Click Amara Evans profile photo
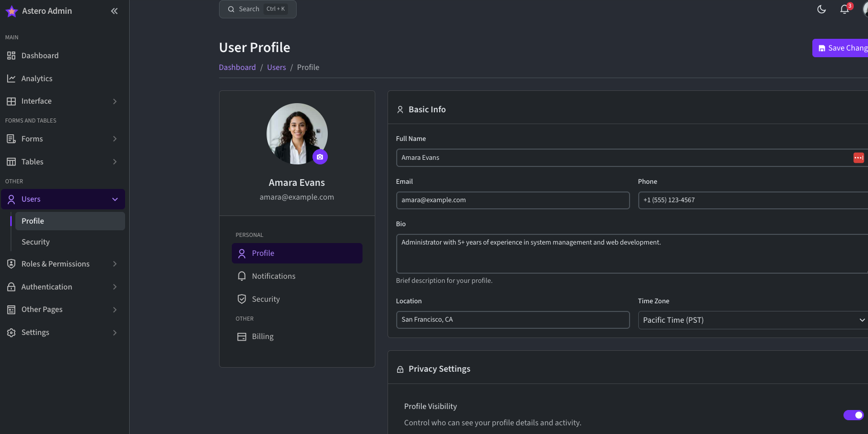 pos(297,134)
